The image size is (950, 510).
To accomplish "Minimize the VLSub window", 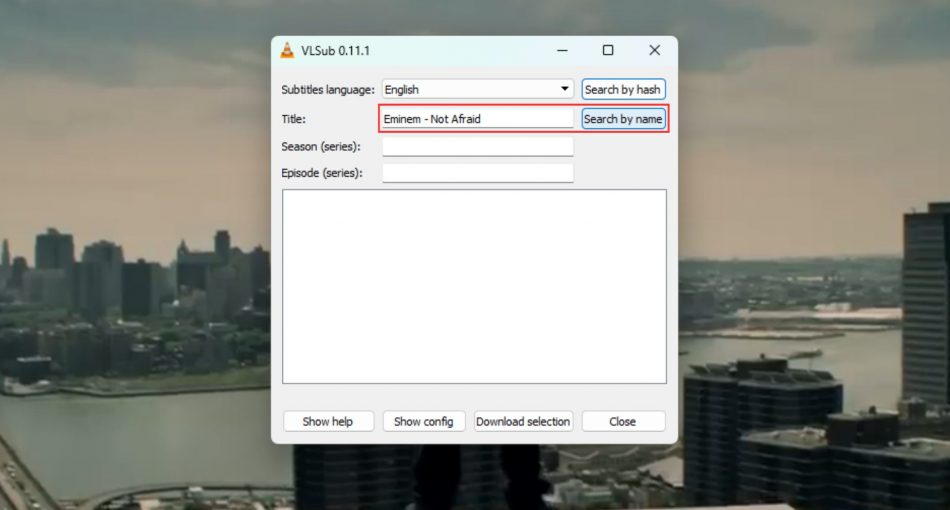I will coord(562,50).
